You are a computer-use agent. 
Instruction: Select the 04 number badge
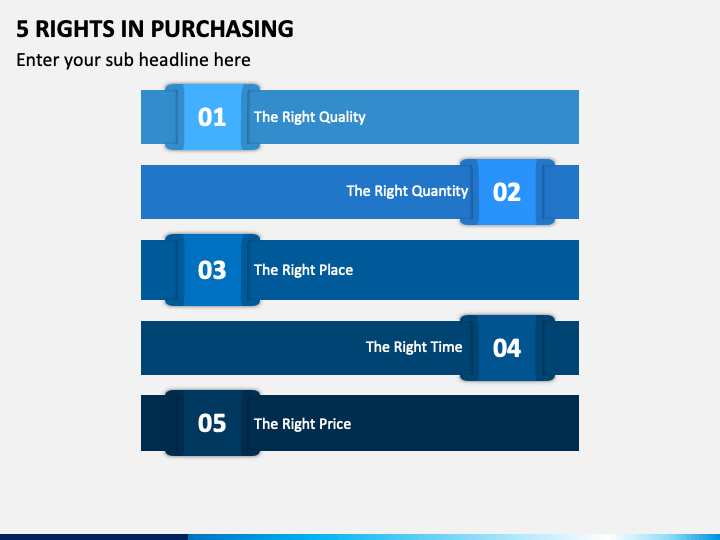507,348
